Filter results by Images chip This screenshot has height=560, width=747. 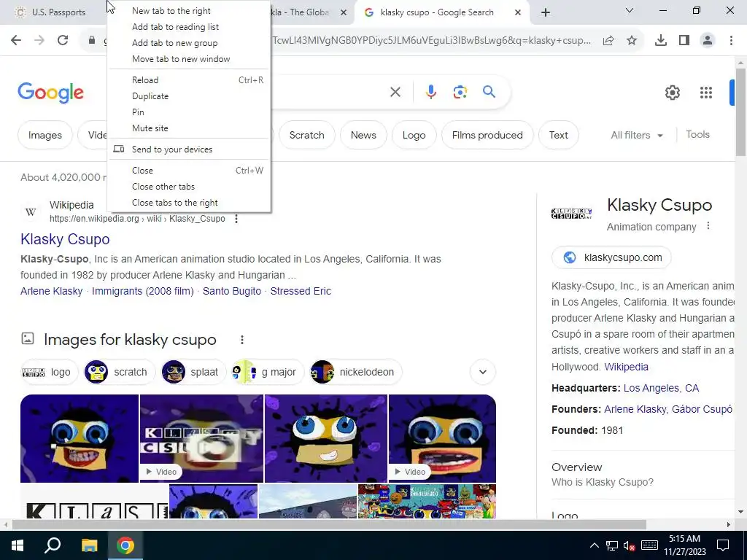[x=44, y=135]
